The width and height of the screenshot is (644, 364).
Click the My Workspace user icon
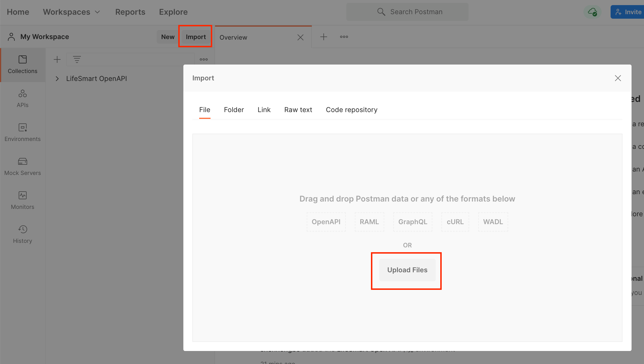click(11, 37)
